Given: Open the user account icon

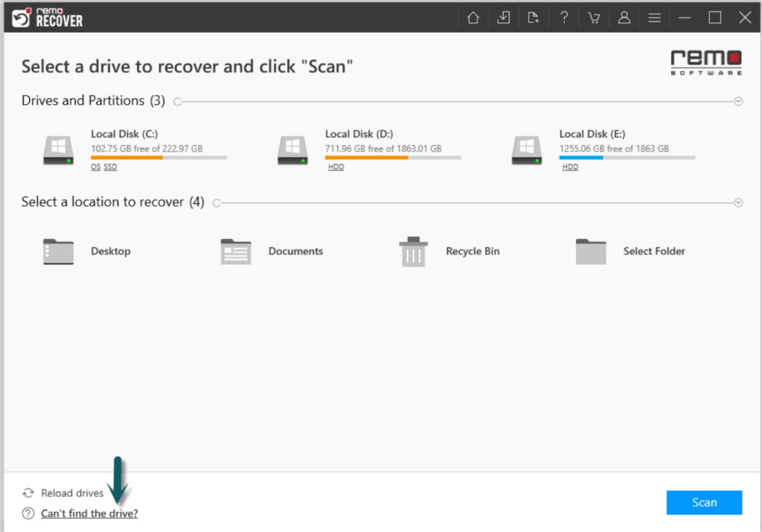Looking at the screenshot, I should [624, 18].
